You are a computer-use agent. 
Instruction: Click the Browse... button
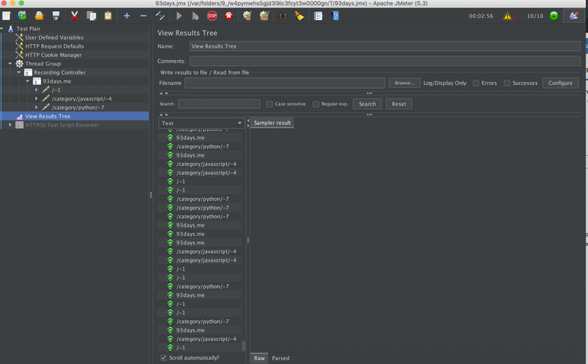404,83
